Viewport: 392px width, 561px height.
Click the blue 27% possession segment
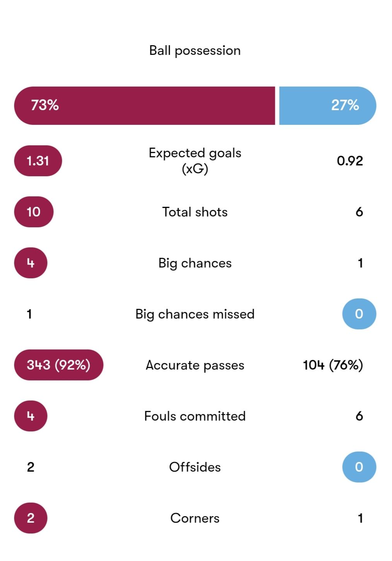(x=328, y=106)
